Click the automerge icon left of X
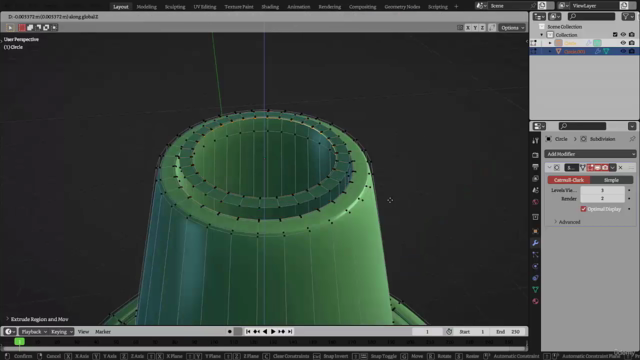 click(x=460, y=27)
